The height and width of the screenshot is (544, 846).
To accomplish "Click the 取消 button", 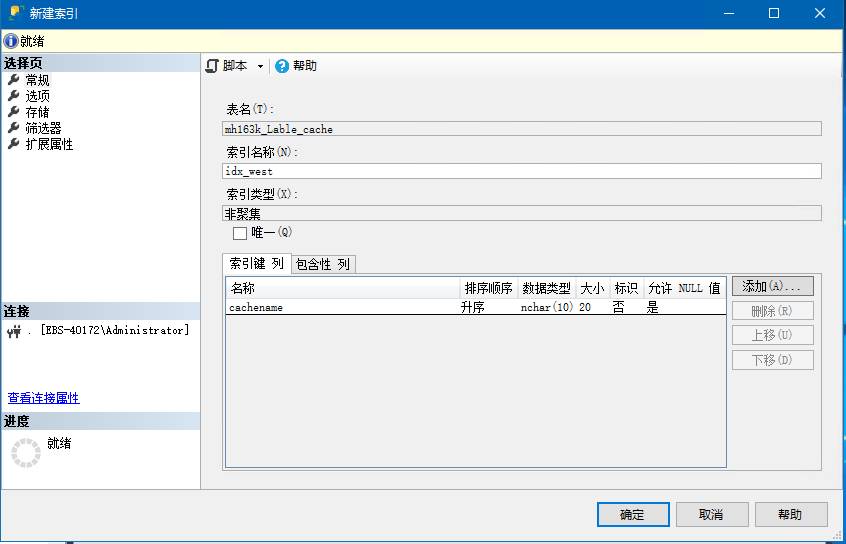I will (711, 514).
